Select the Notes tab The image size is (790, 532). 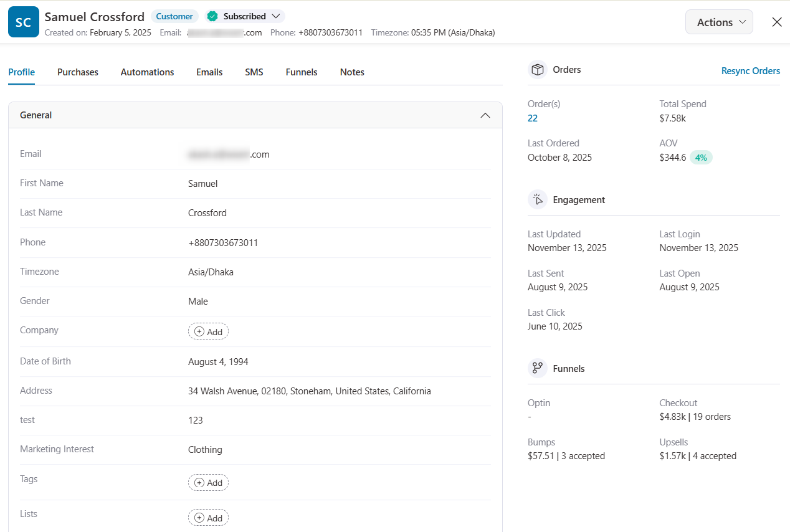tap(352, 72)
